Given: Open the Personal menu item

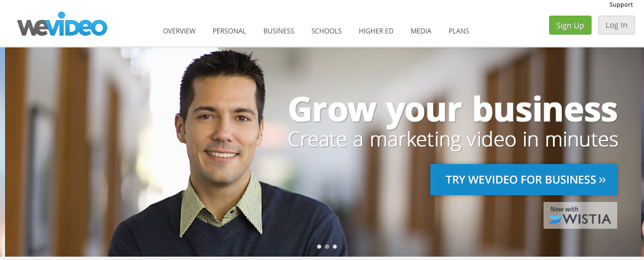Looking at the screenshot, I should pos(229,31).
